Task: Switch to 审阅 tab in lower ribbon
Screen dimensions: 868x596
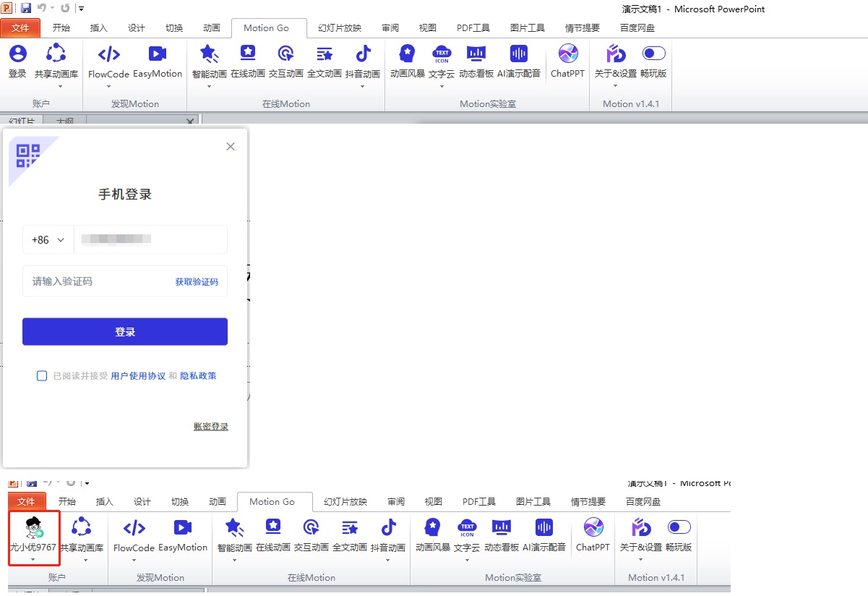Action: pos(396,501)
